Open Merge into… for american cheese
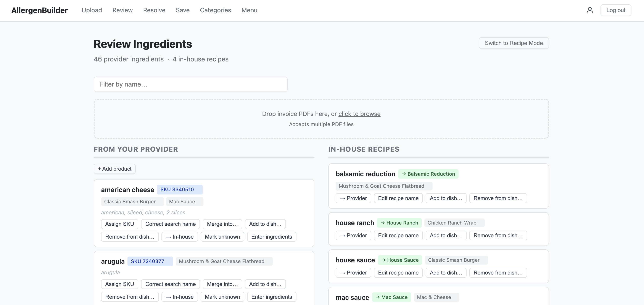The width and height of the screenshot is (644, 305). click(x=222, y=224)
